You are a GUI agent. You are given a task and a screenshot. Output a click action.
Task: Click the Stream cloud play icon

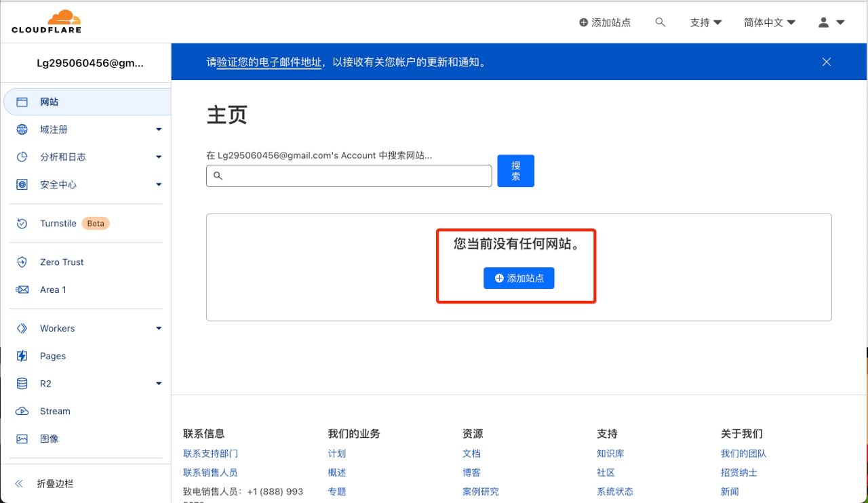(22, 411)
